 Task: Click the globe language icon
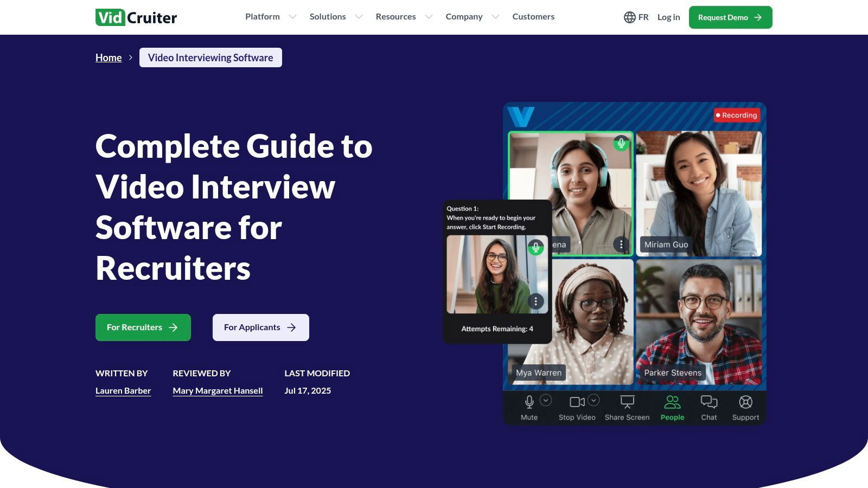629,17
